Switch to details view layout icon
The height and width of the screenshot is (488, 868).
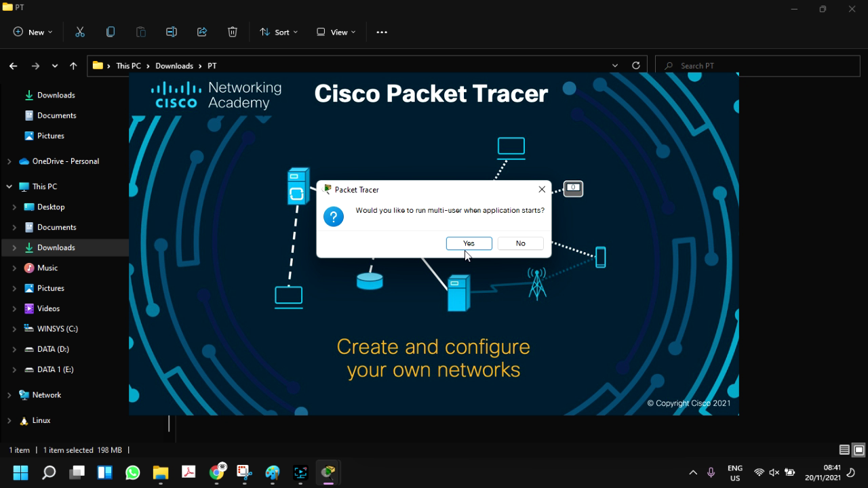click(844, 450)
